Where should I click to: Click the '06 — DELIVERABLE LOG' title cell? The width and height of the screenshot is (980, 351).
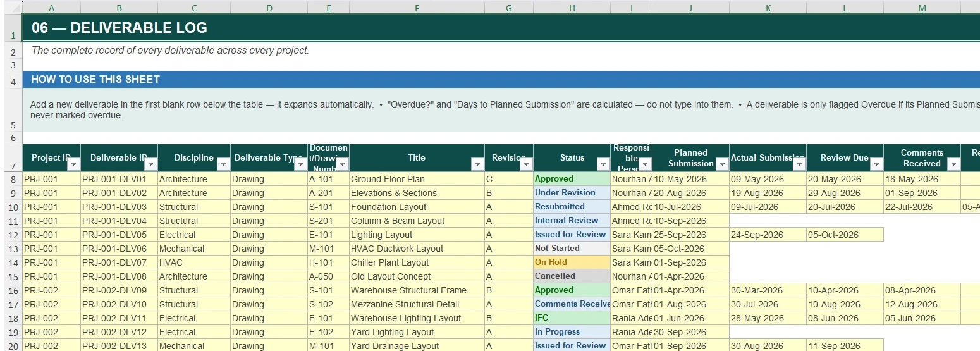501,28
